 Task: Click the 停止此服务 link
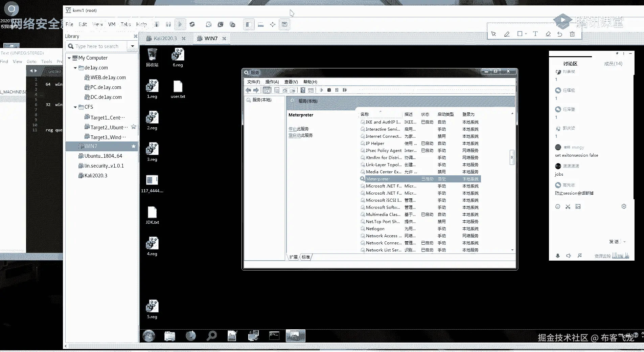[x=299, y=129]
